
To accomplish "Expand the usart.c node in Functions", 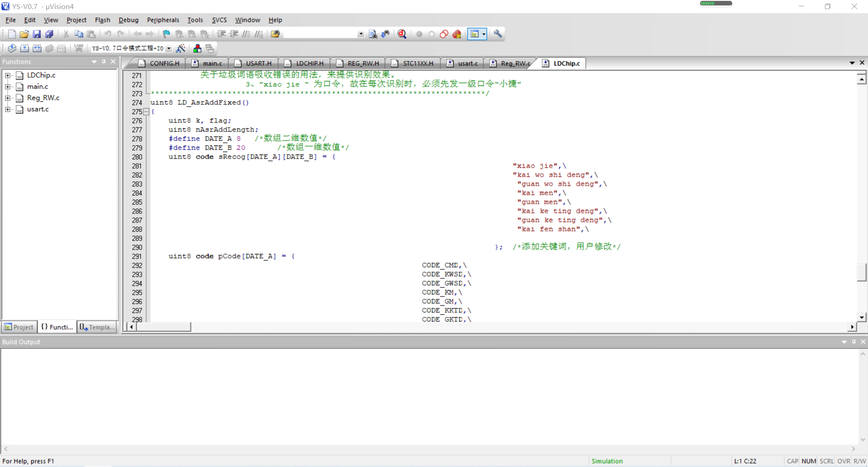I will coord(8,109).
